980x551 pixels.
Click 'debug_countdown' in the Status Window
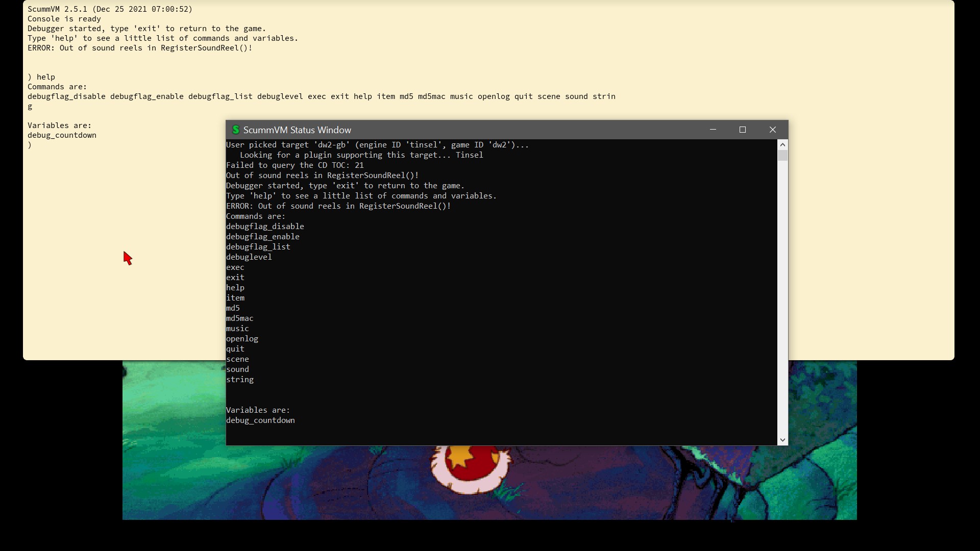[260, 420]
